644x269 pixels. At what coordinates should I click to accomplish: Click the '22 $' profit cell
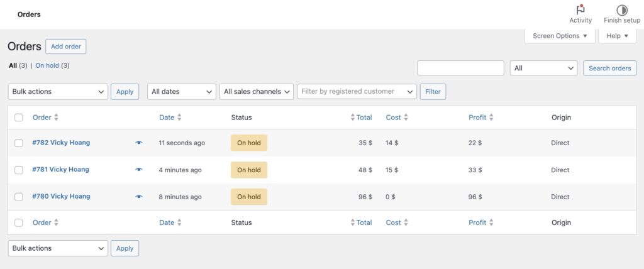tap(475, 143)
